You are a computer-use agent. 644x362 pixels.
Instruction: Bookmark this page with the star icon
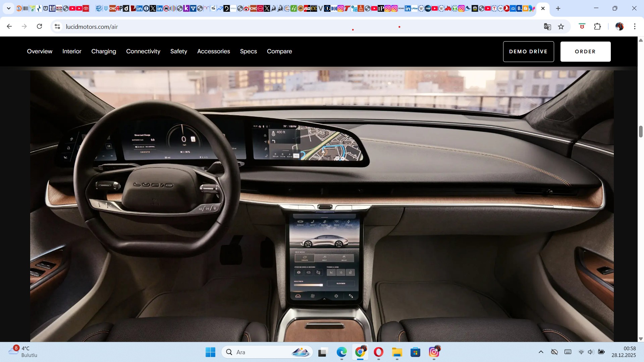point(561,27)
